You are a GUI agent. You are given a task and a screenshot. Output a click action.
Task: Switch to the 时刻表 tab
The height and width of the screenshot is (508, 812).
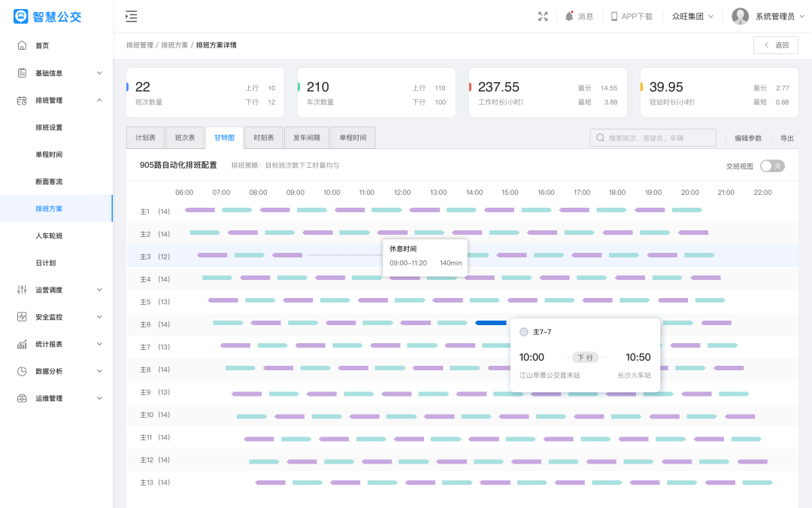[264, 138]
